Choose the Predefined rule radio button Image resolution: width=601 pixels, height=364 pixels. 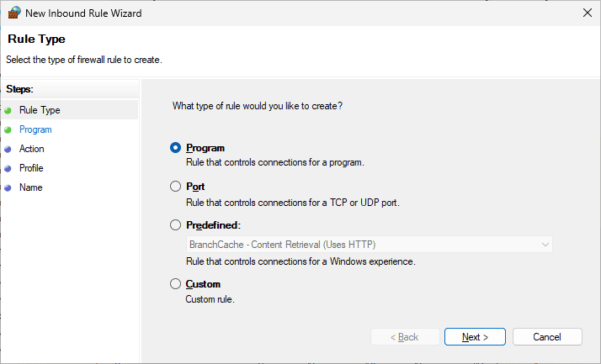click(x=175, y=225)
